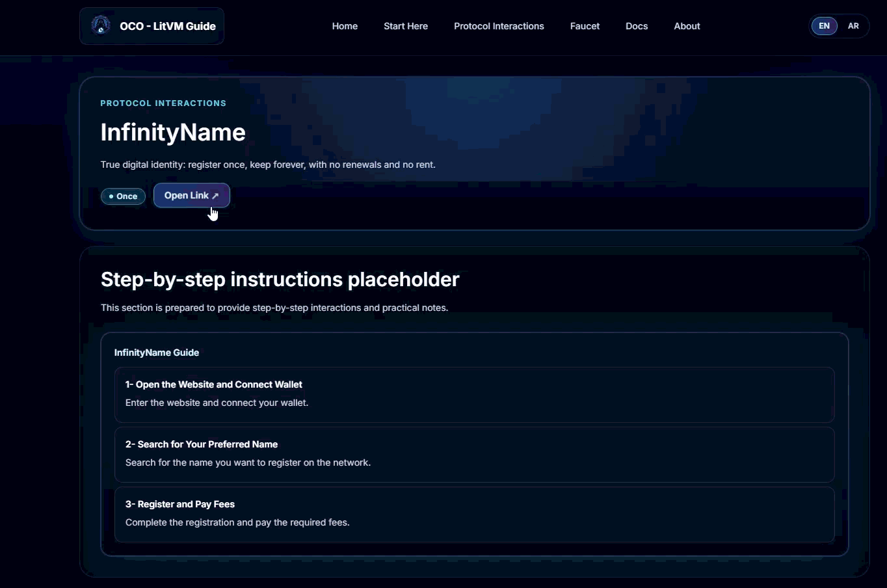Click the OCO logo icon in the navbar
This screenshot has height=588, width=887.
(100, 25)
